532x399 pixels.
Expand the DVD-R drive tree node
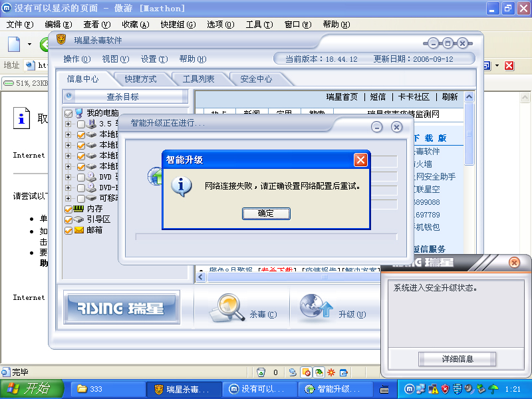68,188
